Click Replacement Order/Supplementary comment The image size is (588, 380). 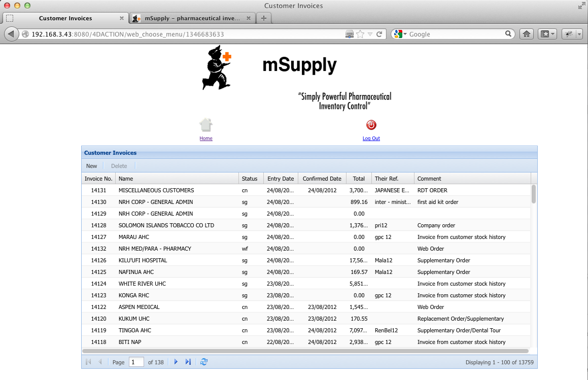click(461, 319)
